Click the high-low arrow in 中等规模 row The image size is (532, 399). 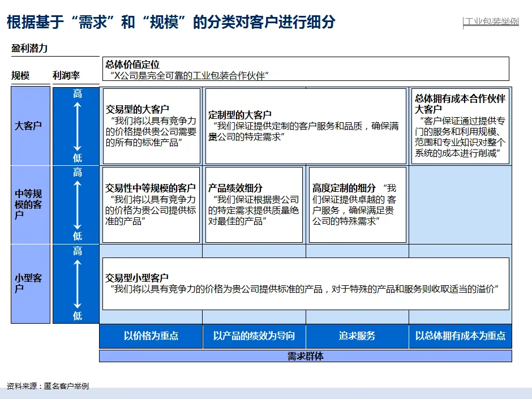point(78,205)
